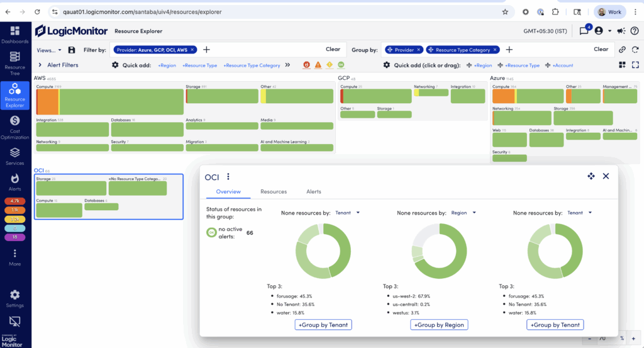Toggle the warning alert severity filter
This screenshot has height=348, width=644.
coord(330,65)
